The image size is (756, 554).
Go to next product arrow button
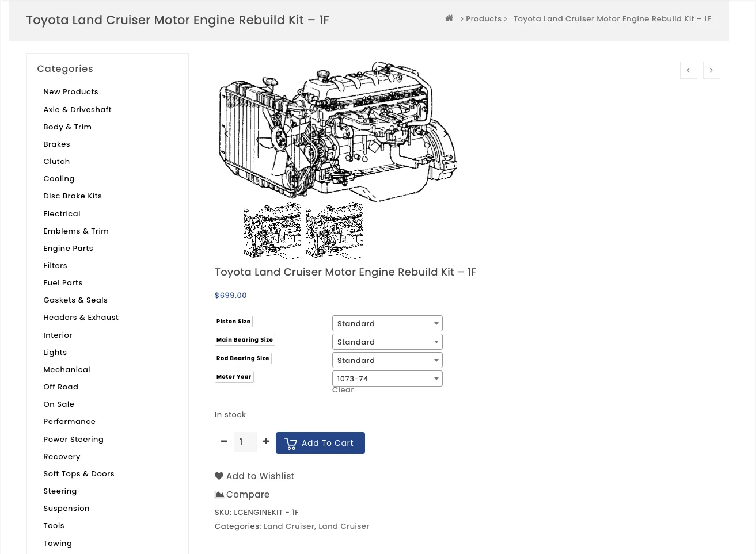pos(712,70)
